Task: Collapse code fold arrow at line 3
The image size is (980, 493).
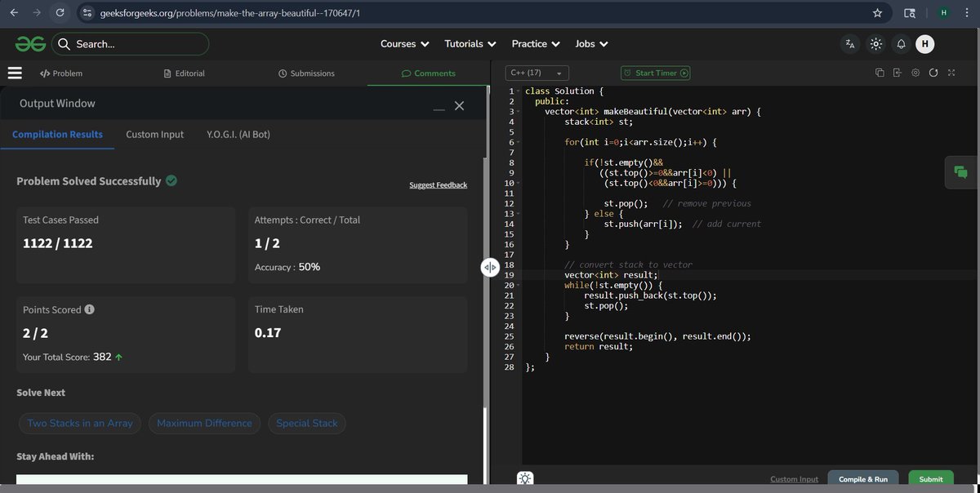Action: click(518, 112)
